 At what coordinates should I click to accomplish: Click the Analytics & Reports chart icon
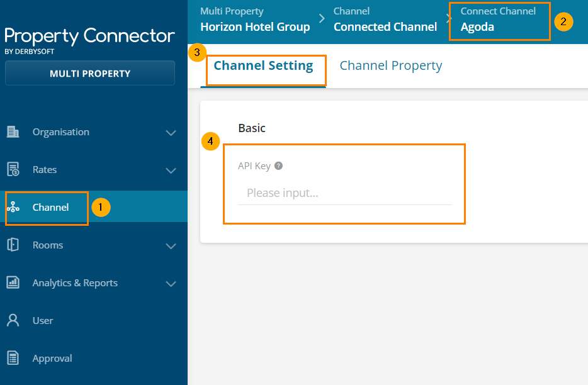pos(13,282)
